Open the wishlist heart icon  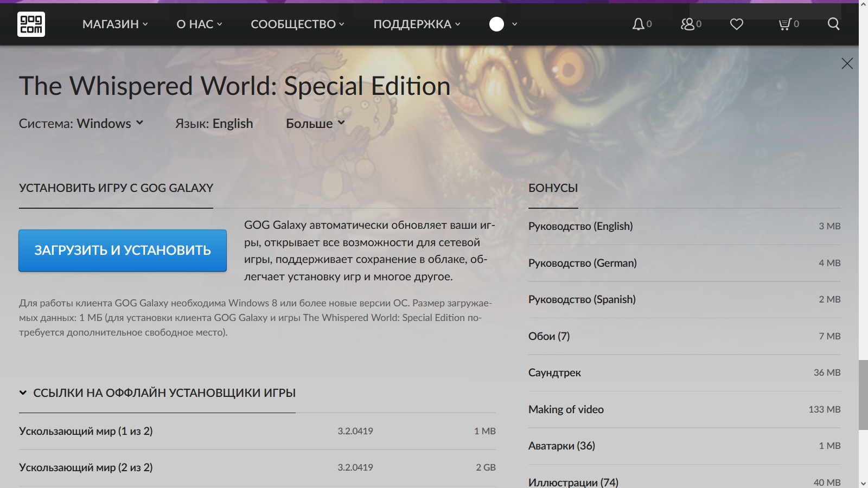point(736,24)
